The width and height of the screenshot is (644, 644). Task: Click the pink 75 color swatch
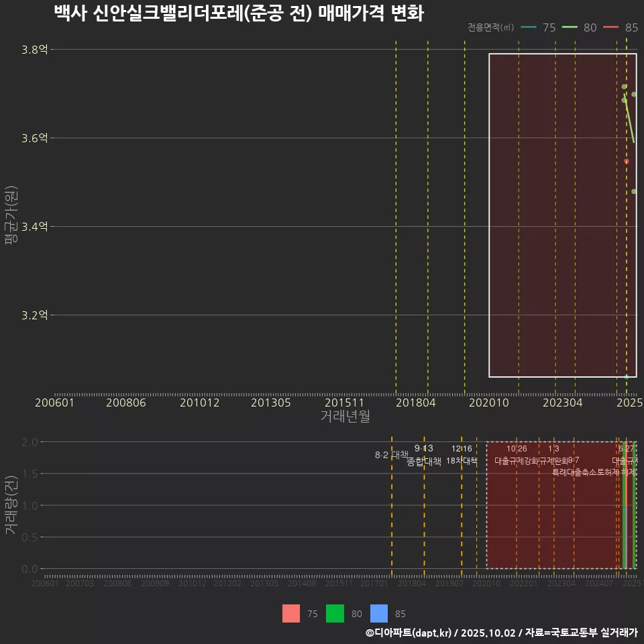coord(291,614)
